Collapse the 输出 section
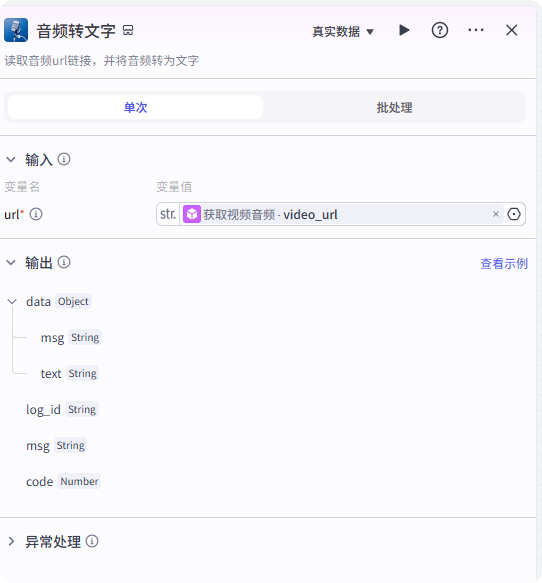The image size is (542, 583). pyautogui.click(x=11, y=263)
